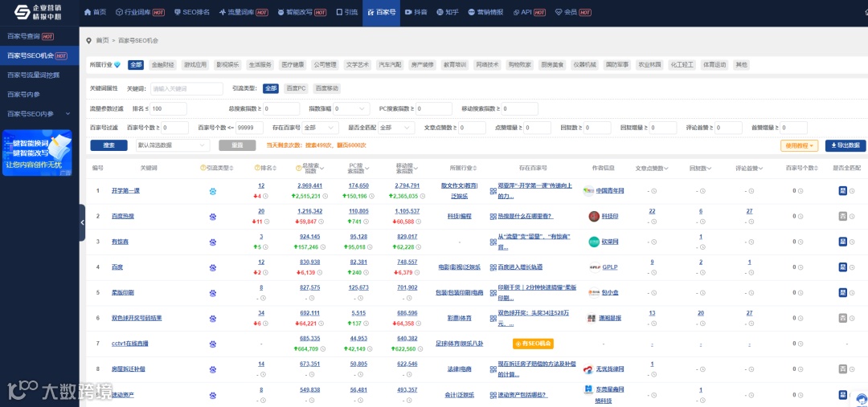This screenshot has width=868, height=407.
Task: Click the QR icon beside 百度进入增长轨道
Action: coord(493,267)
